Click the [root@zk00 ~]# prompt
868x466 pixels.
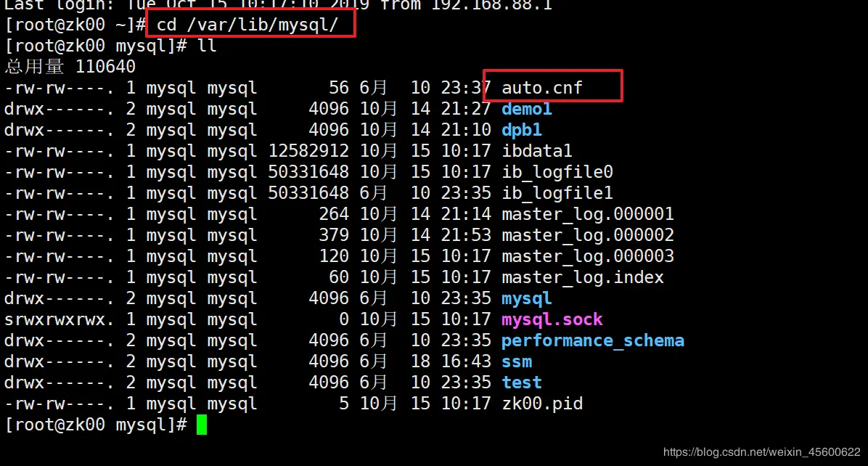[x=75, y=25]
